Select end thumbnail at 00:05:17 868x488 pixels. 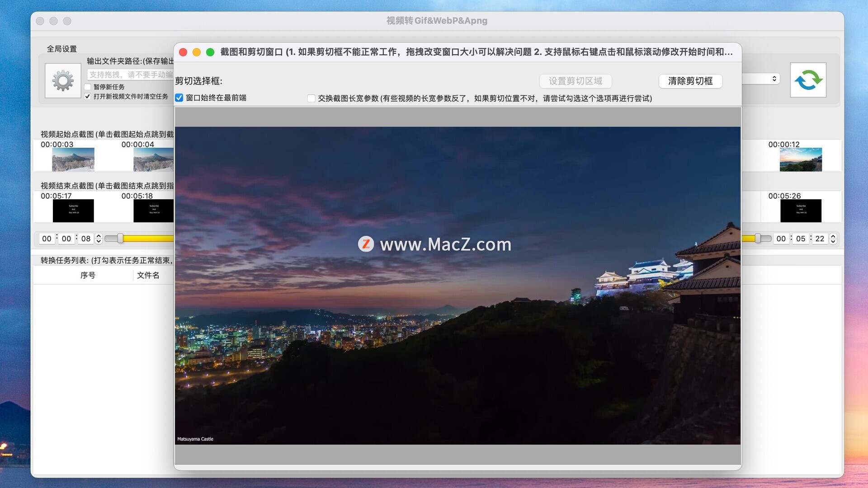73,211
